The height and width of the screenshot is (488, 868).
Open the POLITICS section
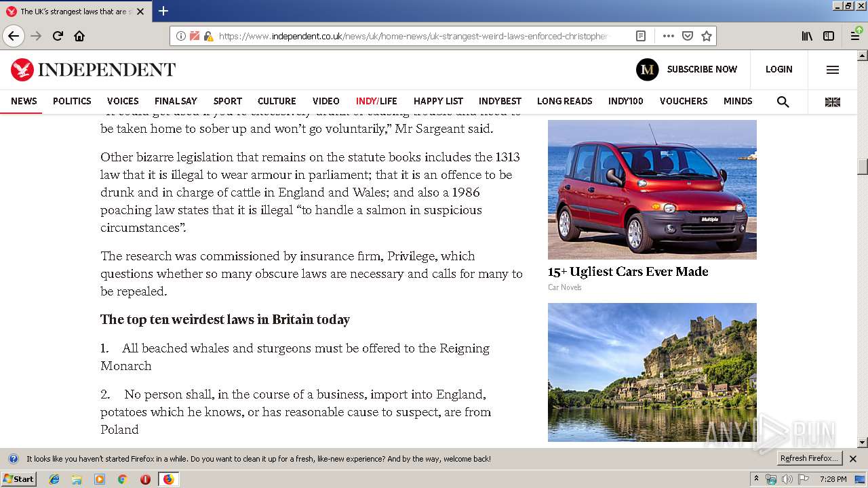[x=72, y=101]
